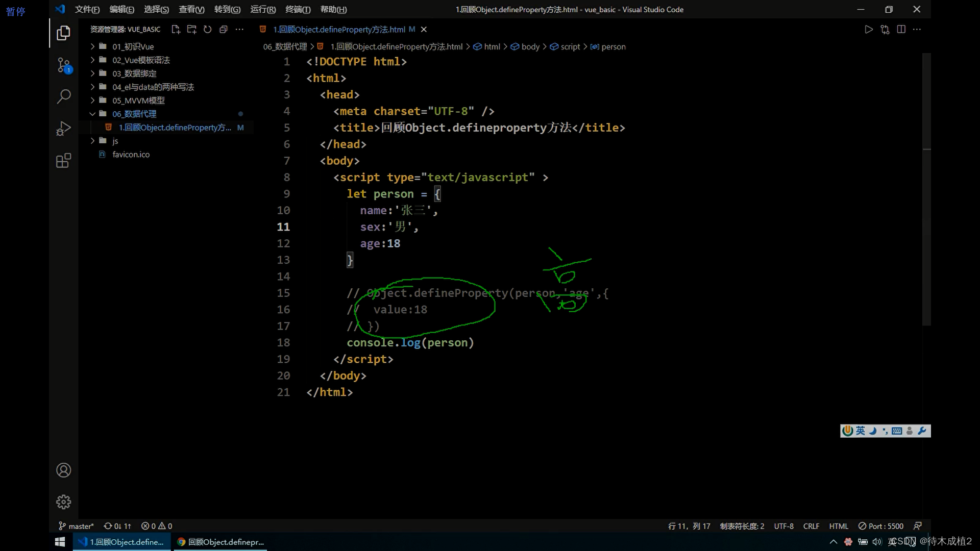Open the 帮助(H) menu
Screen dimensions: 980x551
pyautogui.click(x=333, y=9)
